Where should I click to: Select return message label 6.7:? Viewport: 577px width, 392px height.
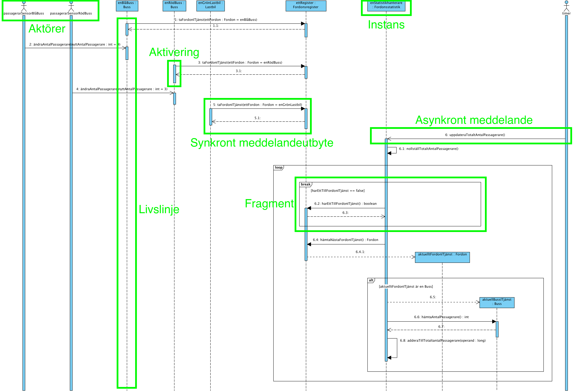[x=441, y=327]
